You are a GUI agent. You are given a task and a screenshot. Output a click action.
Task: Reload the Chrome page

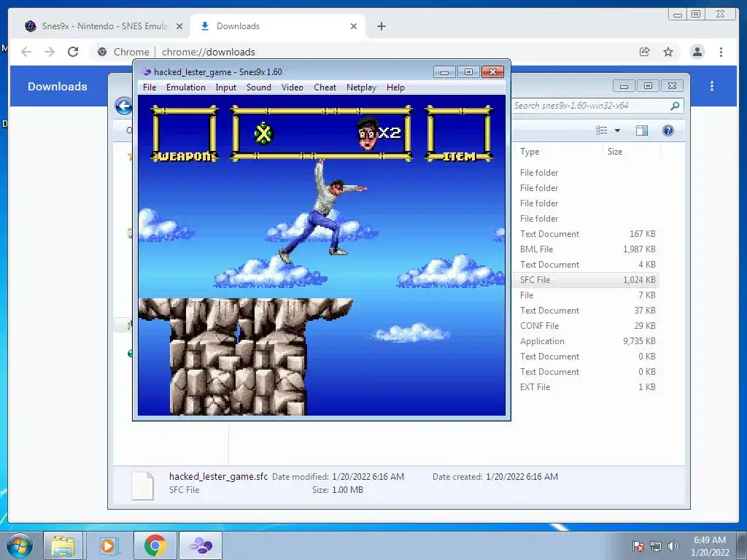click(x=73, y=52)
